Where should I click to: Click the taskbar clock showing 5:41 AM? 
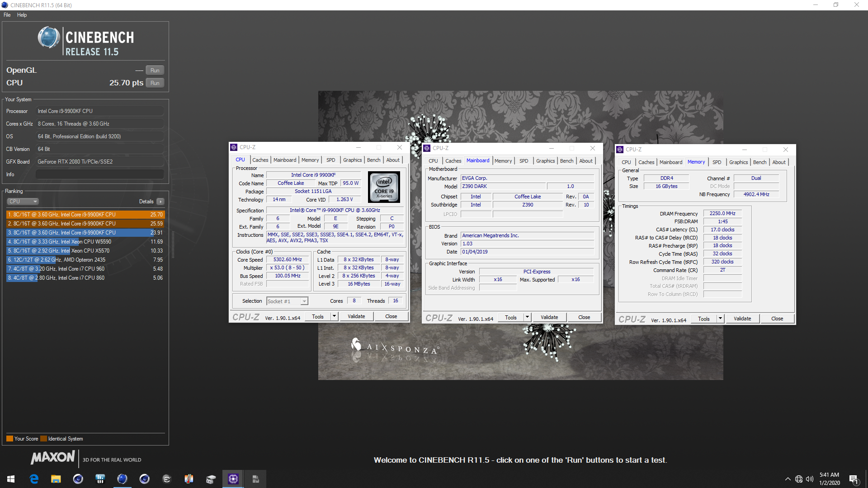click(829, 479)
